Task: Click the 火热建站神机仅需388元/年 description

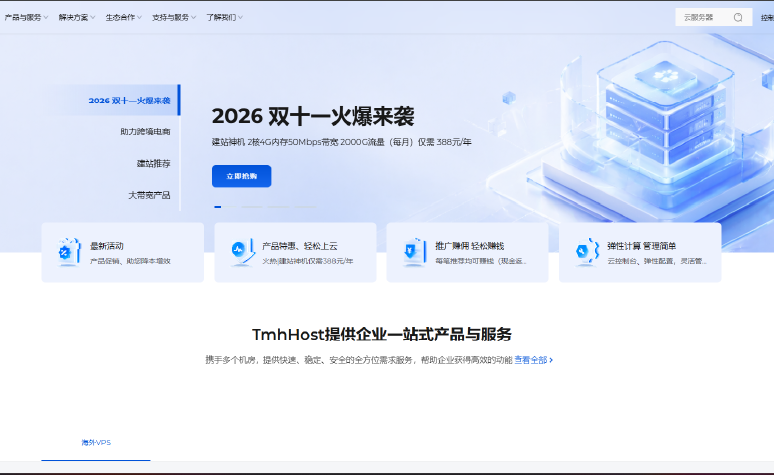Action: tap(307, 261)
